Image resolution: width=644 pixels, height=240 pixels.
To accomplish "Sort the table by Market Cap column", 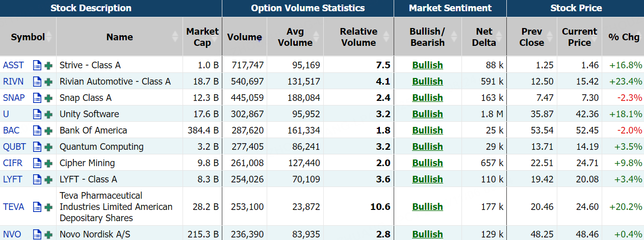I will [x=202, y=37].
